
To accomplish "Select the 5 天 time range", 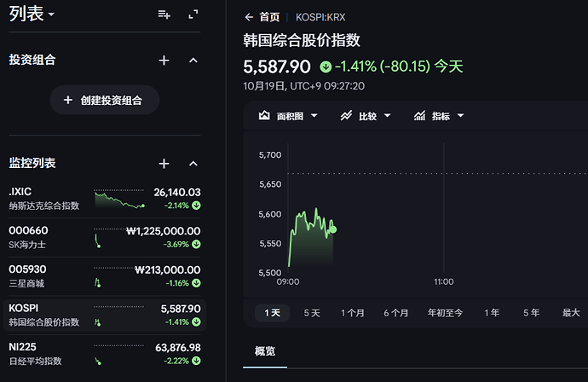I will (312, 313).
